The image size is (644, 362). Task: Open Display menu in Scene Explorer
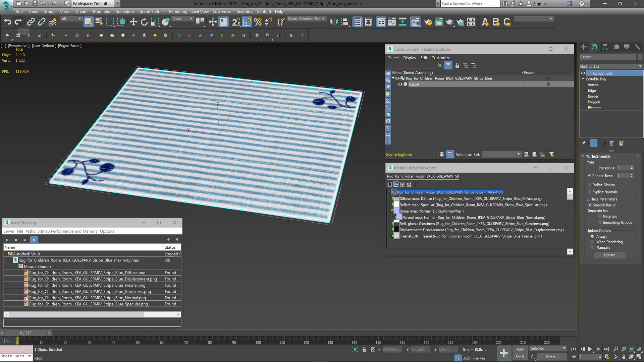click(x=410, y=58)
